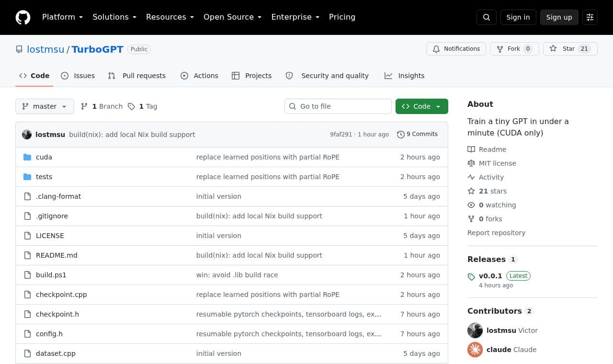Open the Projects tab
613x364 pixels.
(x=252, y=76)
